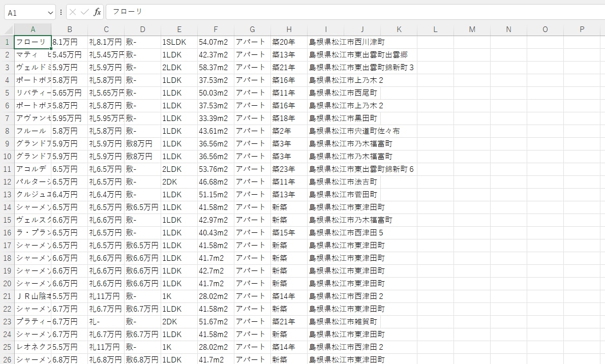
Task: Select cell I13 島根県松江市菅田町
Action: coord(326,195)
